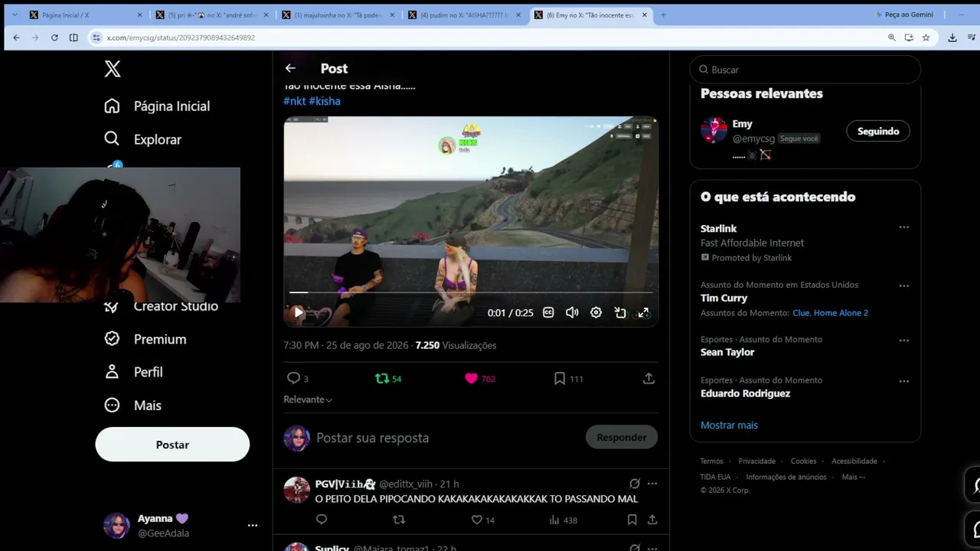Open options for the Sean Taylor trend
Screen dimensions: 980x551
click(x=904, y=340)
